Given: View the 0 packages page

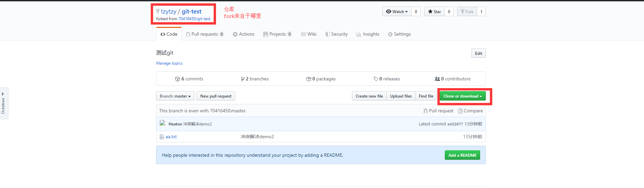Looking at the screenshot, I should coord(321,79).
